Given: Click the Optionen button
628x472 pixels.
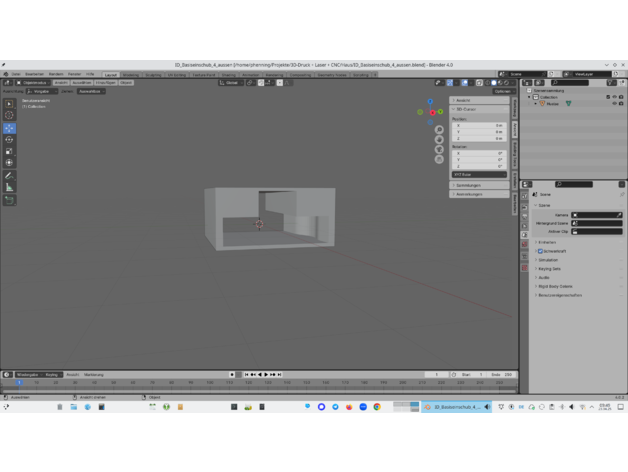Looking at the screenshot, I should 502,91.
